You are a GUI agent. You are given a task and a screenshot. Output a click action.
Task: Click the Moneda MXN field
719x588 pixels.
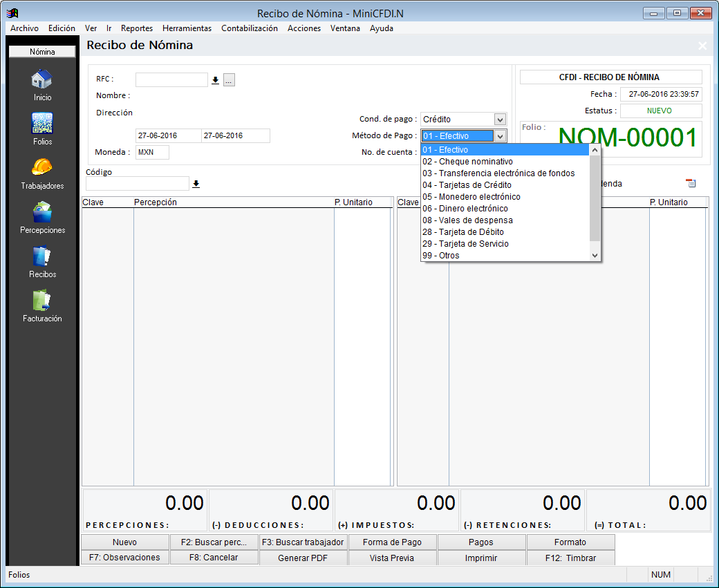pyautogui.click(x=152, y=152)
